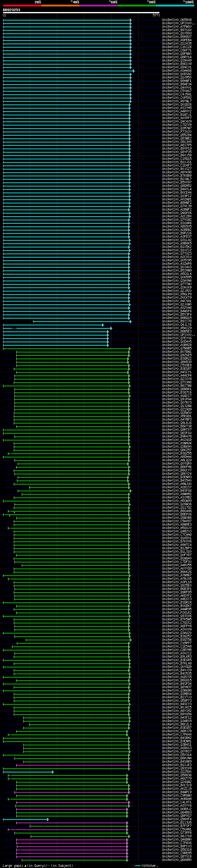The image size is (197, 868).
Task: Select hit label UniRef100_B9H9U7
Action: [x=177, y=37]
